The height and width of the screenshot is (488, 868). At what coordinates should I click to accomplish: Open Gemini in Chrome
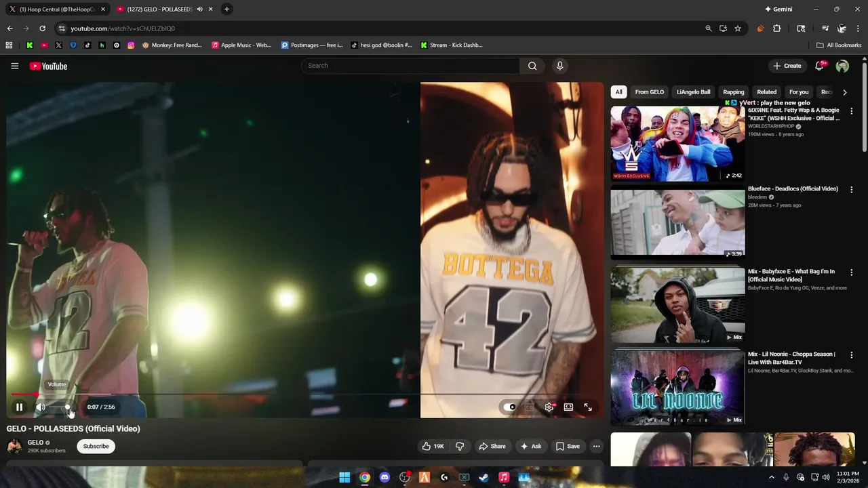tap(778, 9)
